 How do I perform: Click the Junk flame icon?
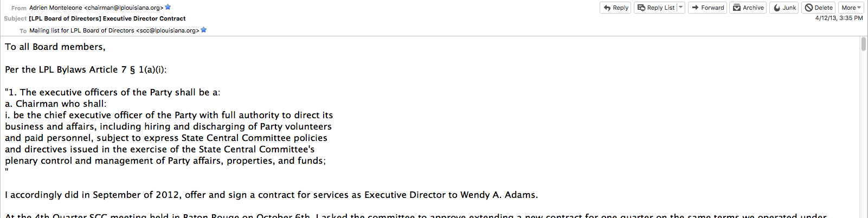tap(777, 8)
